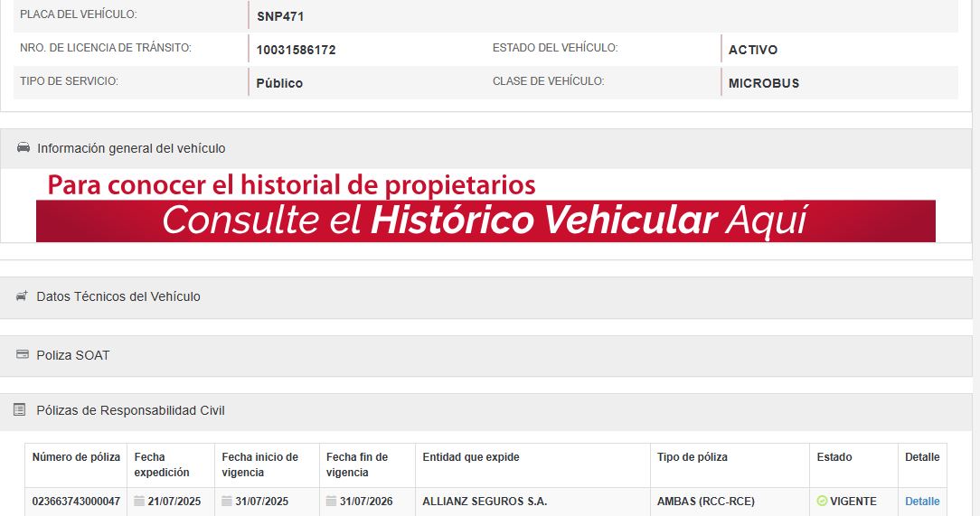Screen dimensions: 980x516
Task: Collapse the Pólizas de Responsabilidad Civil section
Action: coord(130,410)
